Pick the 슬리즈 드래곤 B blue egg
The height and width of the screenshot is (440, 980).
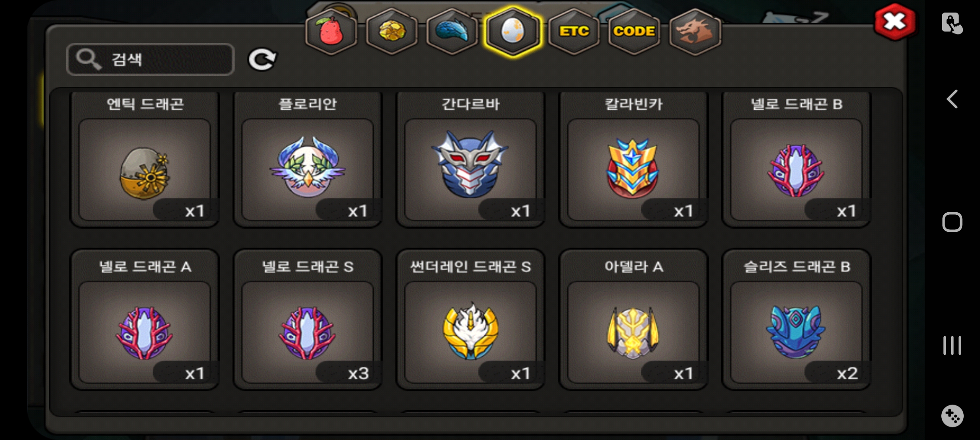[x=796, y=320]
